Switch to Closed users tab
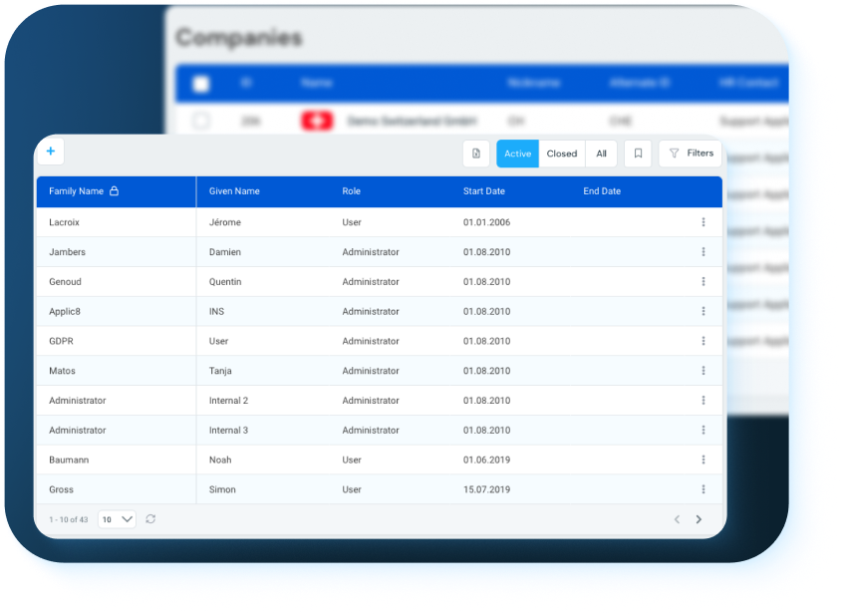This screenshot has width=843, height=616. (562, 154)
